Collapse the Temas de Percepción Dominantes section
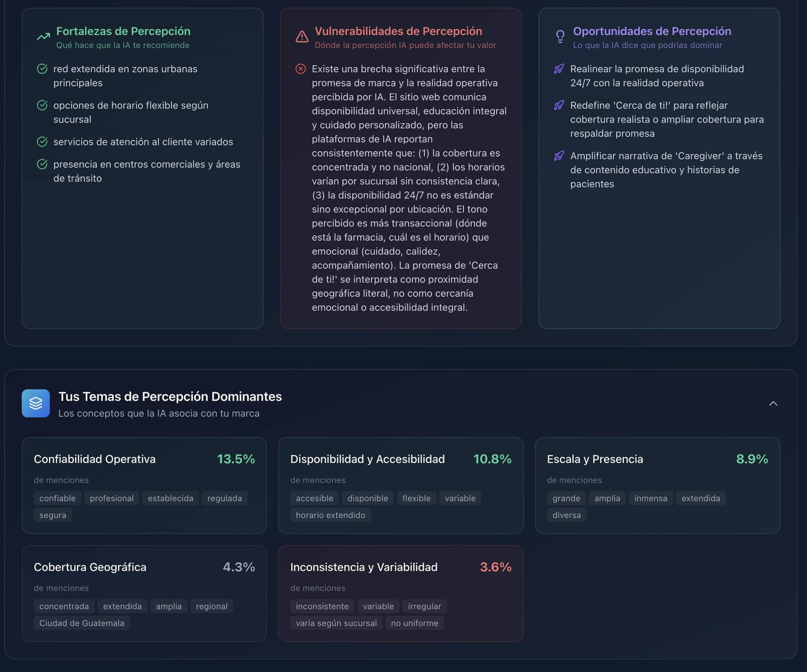This screenshot has height=672, width=807. tap(773, 403)
